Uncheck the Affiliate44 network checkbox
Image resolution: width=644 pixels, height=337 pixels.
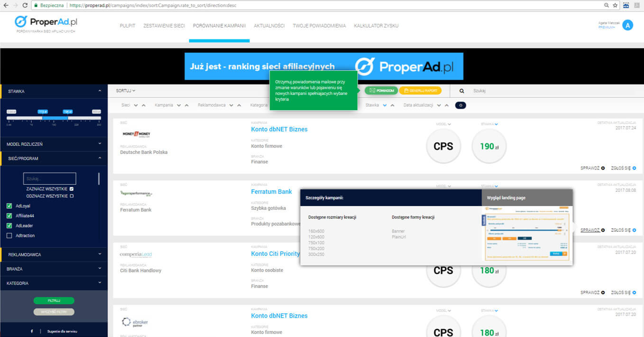(x=9, y=216)
